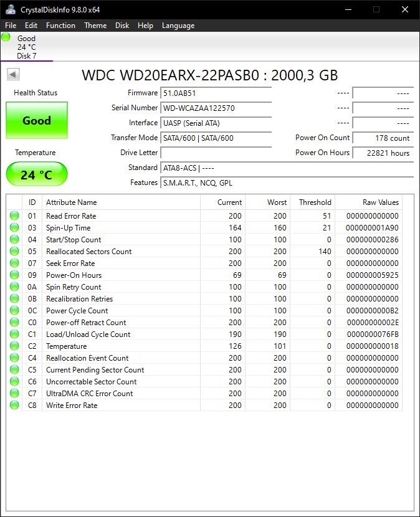Click the green status orb for Disk 7
420x517 pixels.
click(x=6, y=37)
